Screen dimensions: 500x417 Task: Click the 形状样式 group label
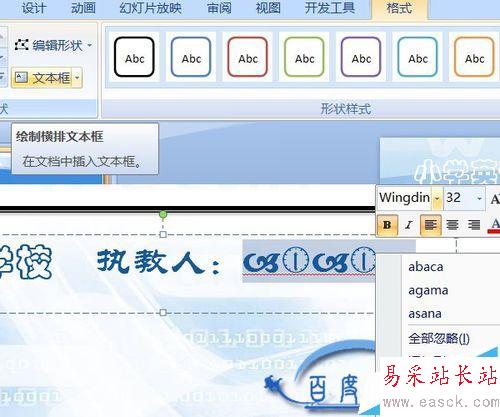pos(346,109)
